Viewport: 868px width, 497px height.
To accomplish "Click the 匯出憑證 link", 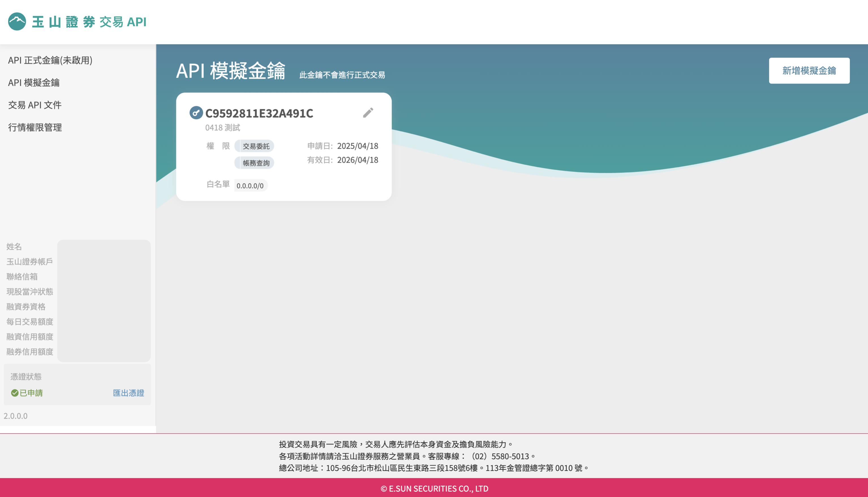I will (128, 393).
